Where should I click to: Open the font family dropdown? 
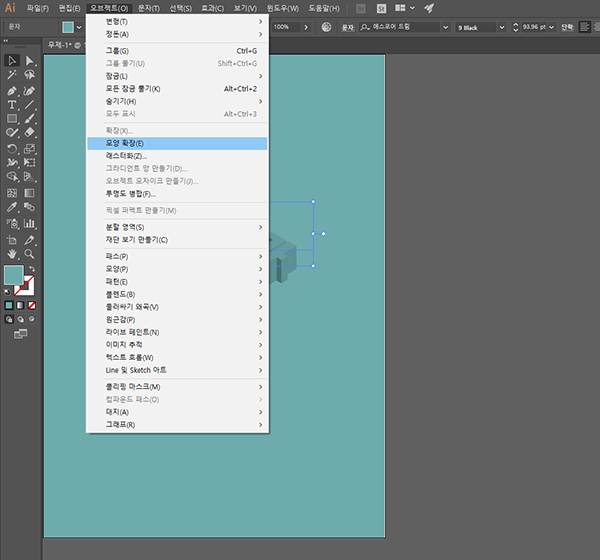445,27
